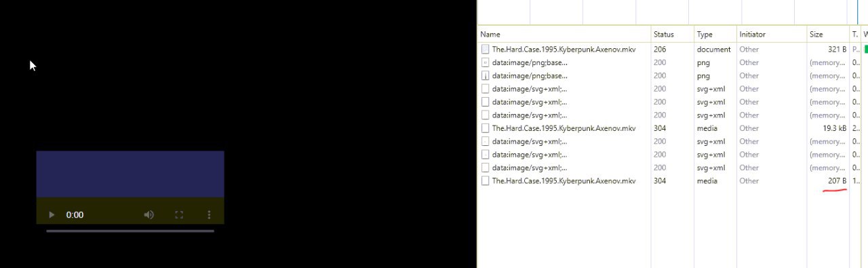Sort requests by the Type column header
This screenshot has width=868, height=268.
[x=715, y=34]
